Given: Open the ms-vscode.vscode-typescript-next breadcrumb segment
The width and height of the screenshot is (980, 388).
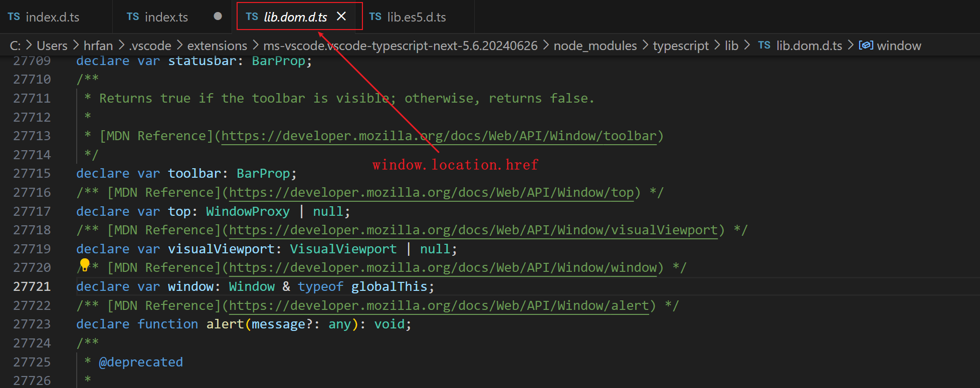Looking at the screenshot, I should (x=401, y=46).
